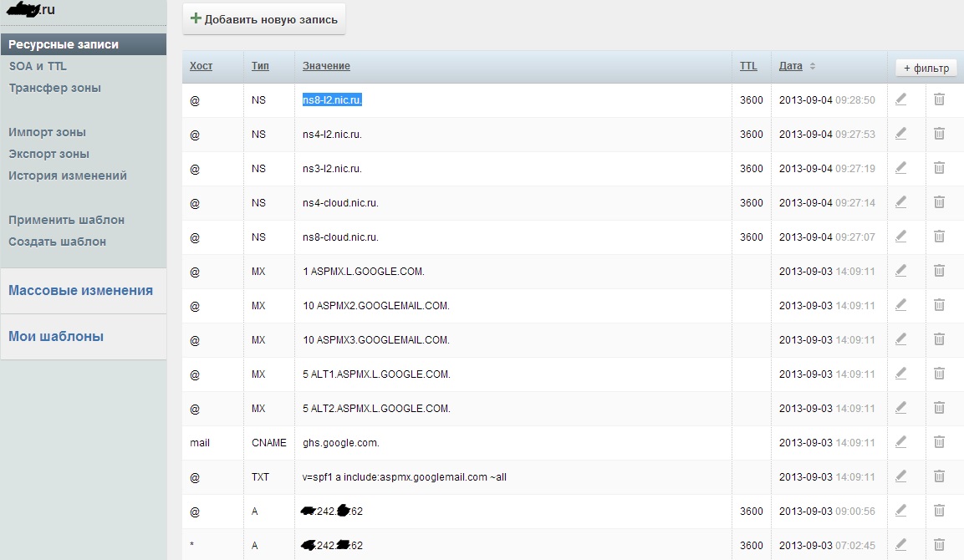Click Добавить новую запись button

(263, 19)
